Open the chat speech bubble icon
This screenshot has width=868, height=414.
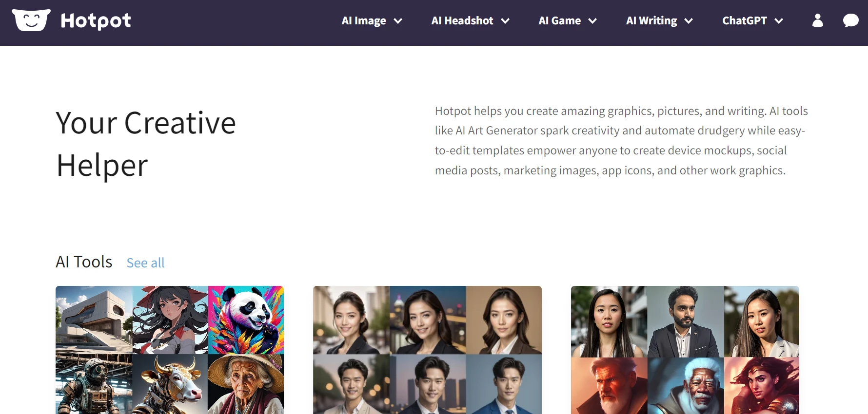[850, 20]
